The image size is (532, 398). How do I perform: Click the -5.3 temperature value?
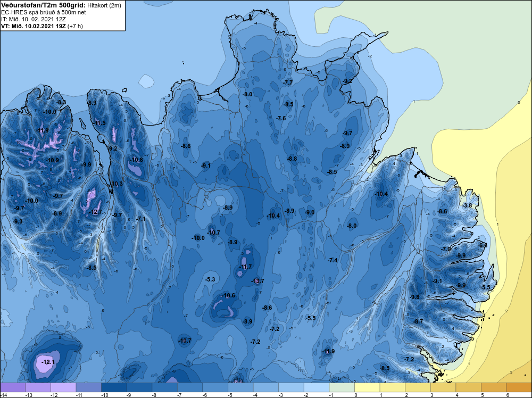(210, 279)
